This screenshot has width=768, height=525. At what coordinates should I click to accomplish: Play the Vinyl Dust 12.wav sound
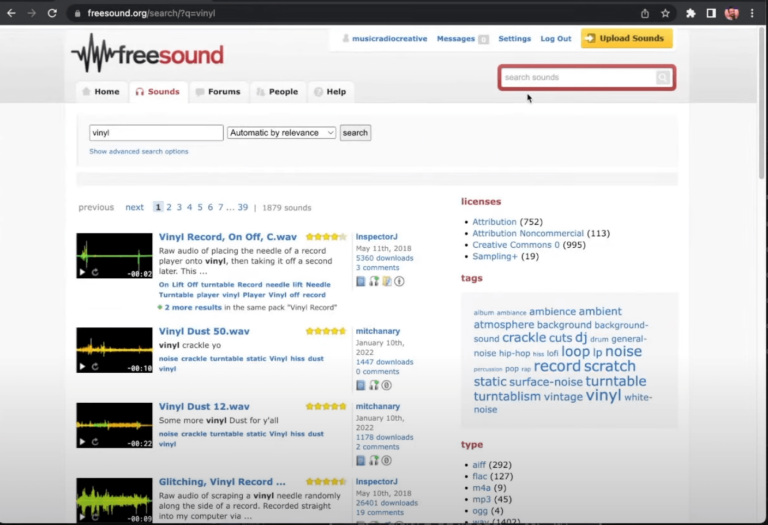(82, 442)
